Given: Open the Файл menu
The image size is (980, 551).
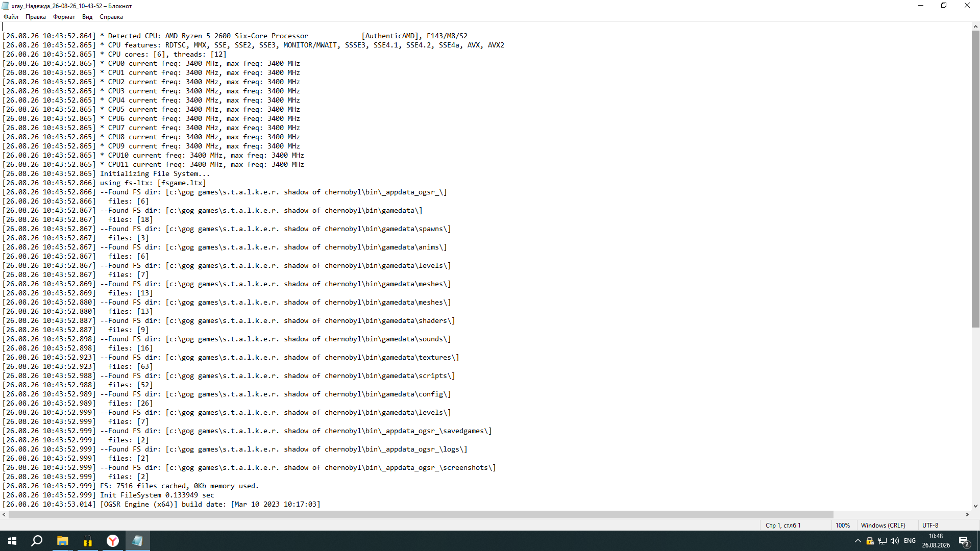Looking at the screenshot, I should (x=11, y=17).
